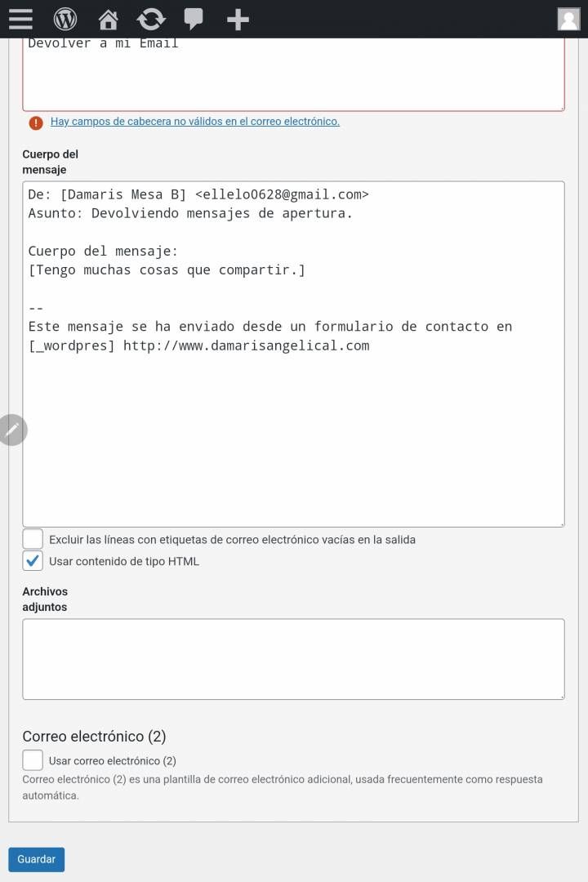Click the WordPress logo icon
This screenshot has height=882, width=588.
pyautogui.click(x=65, y=19)
